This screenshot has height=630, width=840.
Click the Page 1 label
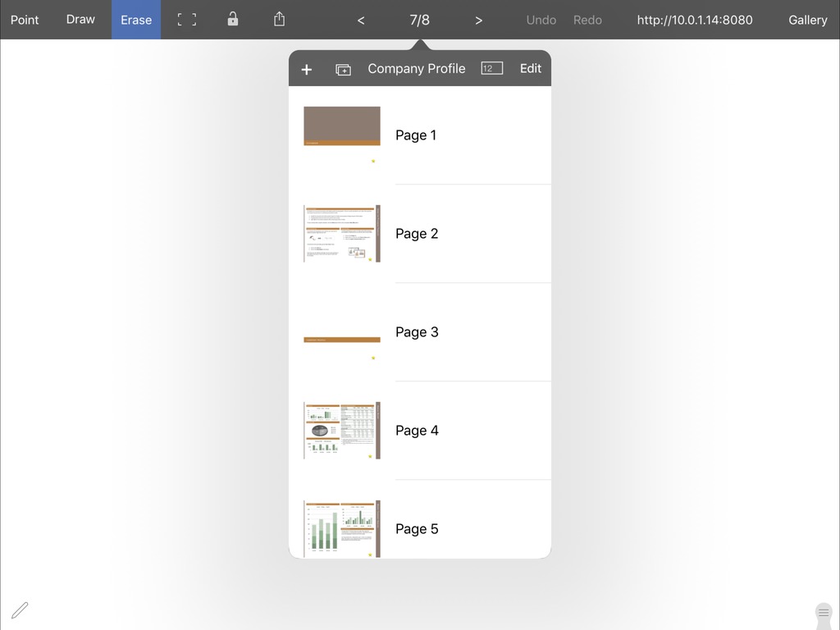pyautogui.click(x=416, y=135)
